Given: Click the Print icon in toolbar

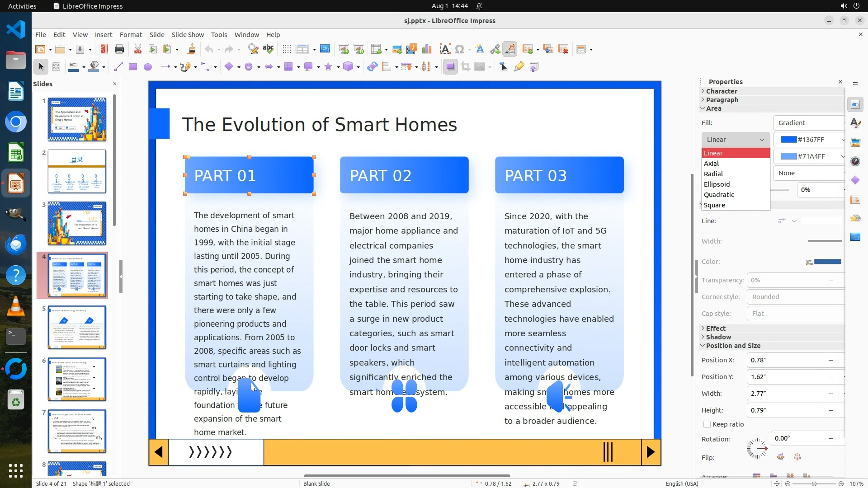Looking at the screenshot, I should 119,49.
